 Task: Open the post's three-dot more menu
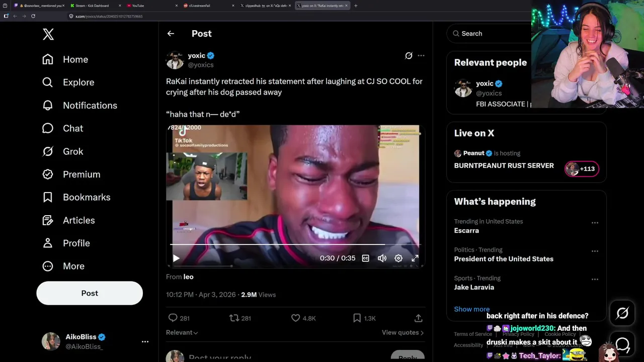421,56
